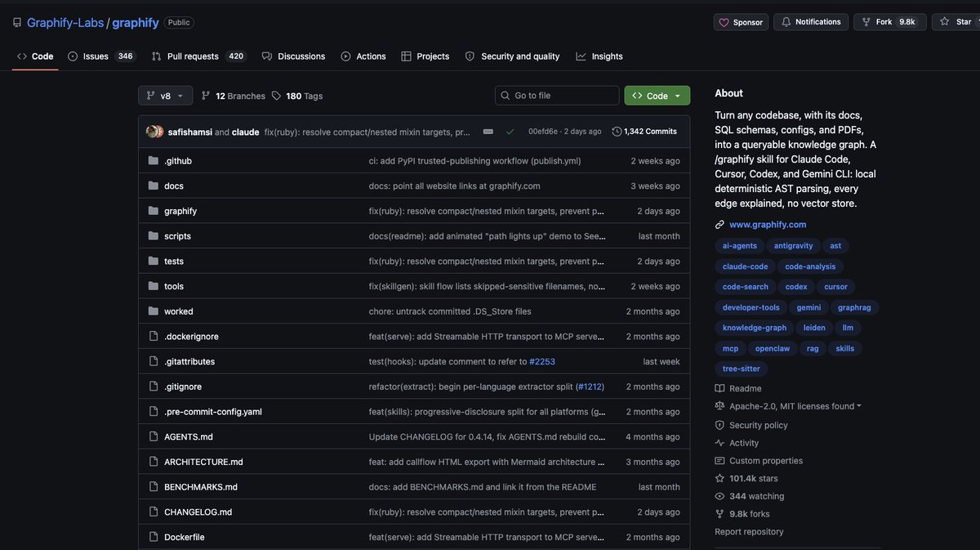The height and width of the screenshot is (550, 980).
Task: Switch to the Code tab
Action: click(35, 56)
